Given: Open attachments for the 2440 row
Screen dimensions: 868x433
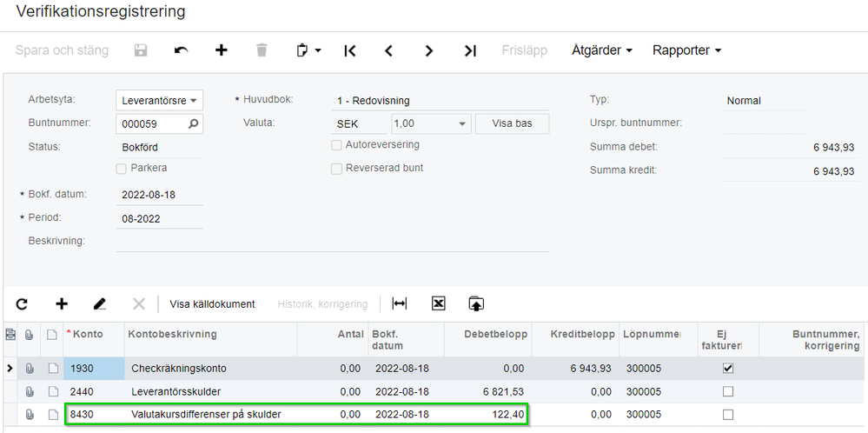Looking at the screenshot, I should 30,391.
